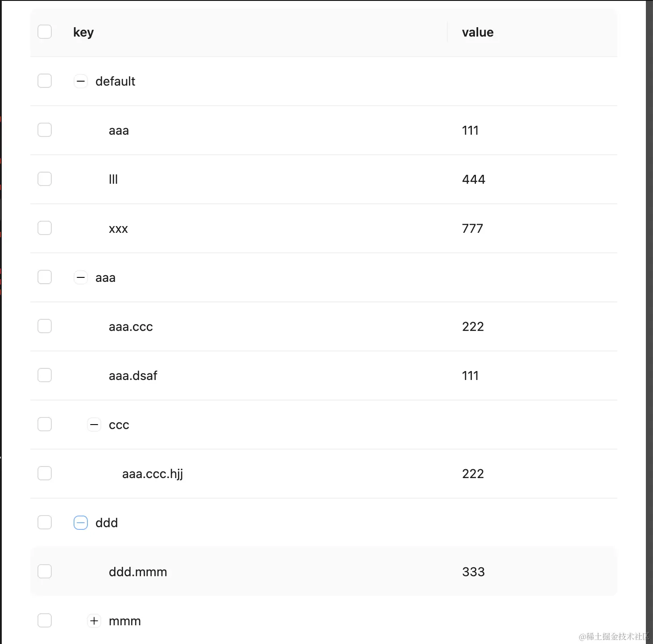This screenshot has height=644, width=653.
Task: Tick the checkbox for row xxx
Action: [45, 228]
